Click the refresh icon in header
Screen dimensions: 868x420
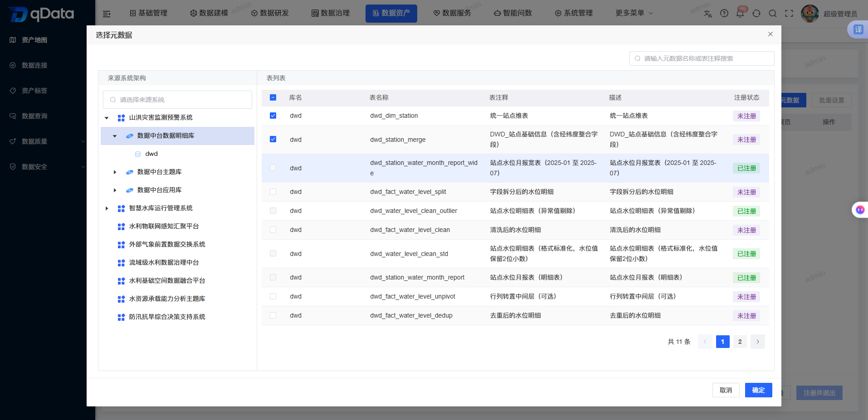[x=756, y=14]
